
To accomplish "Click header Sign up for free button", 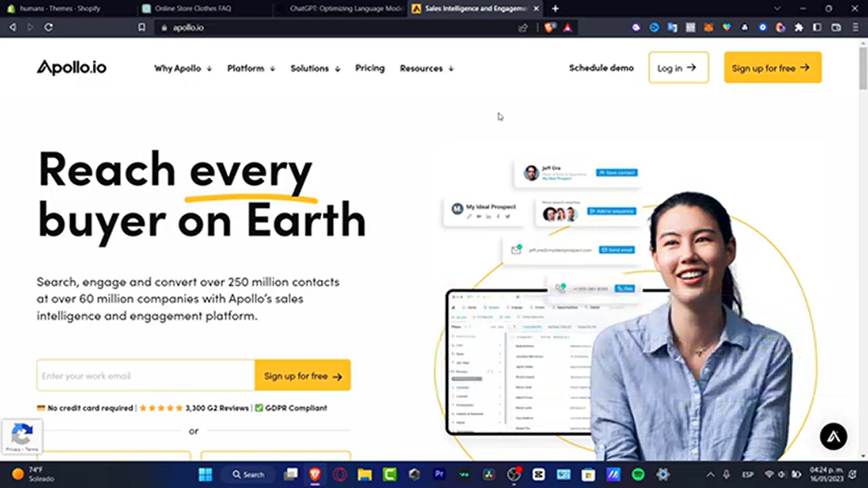I will coord(773,67).
